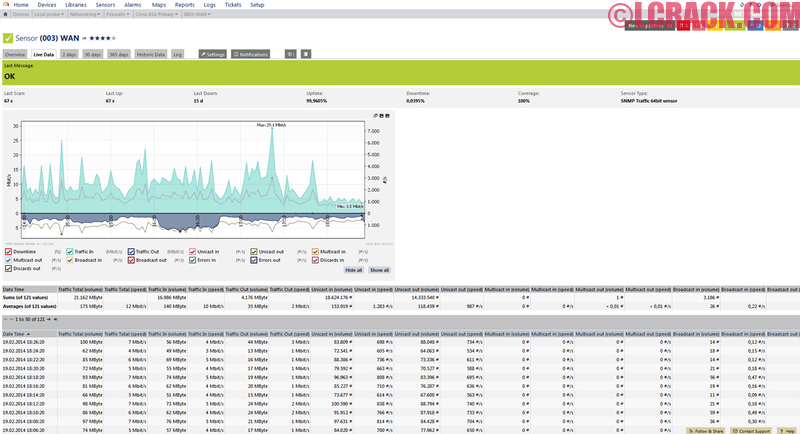Open the Reports menu
Image resolution: width=800 pixels, height=434 pixels.
tap(185, 5)
